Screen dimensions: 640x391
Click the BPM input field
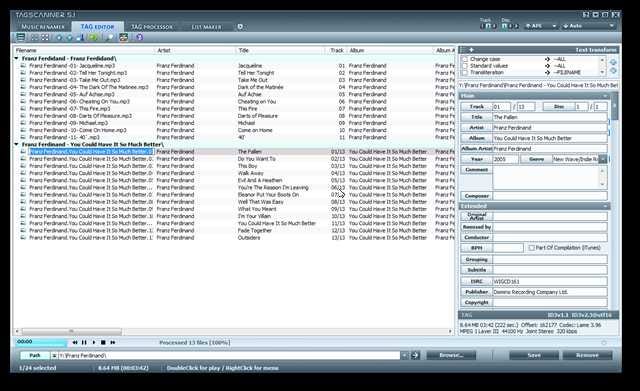click(x=508, y=248)
